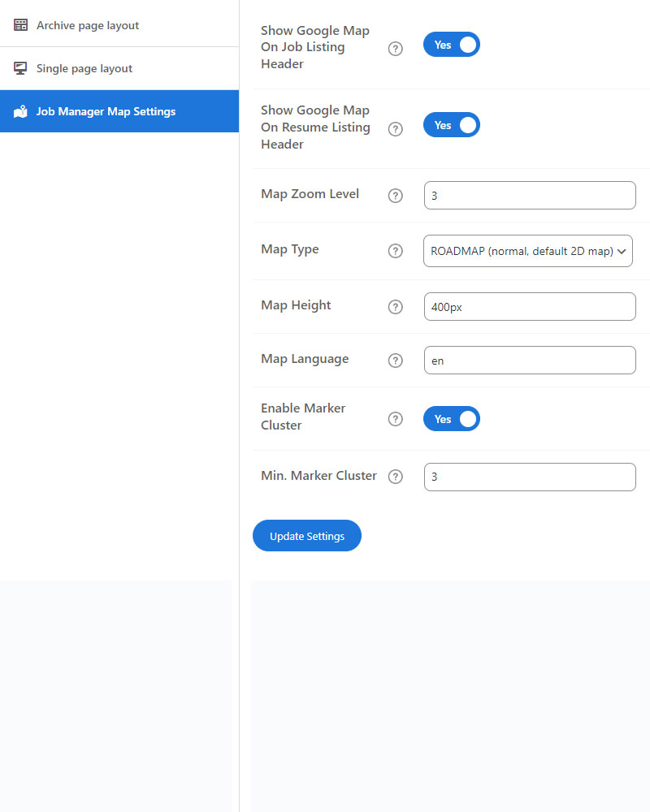Click the Single page layout monitor icon
Image resolution: width=650 pixels, height=812 pixels.
(21, 68)
